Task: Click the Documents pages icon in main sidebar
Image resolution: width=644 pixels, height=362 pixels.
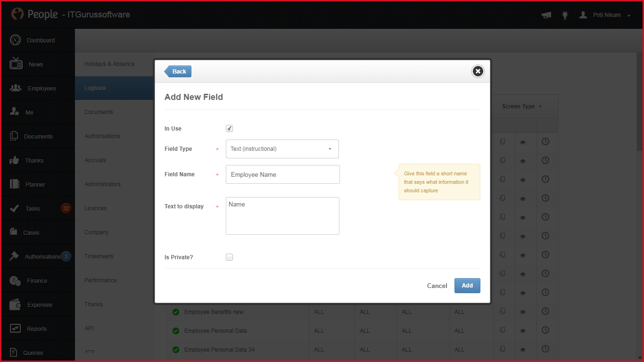Action: tap(14, 136)
